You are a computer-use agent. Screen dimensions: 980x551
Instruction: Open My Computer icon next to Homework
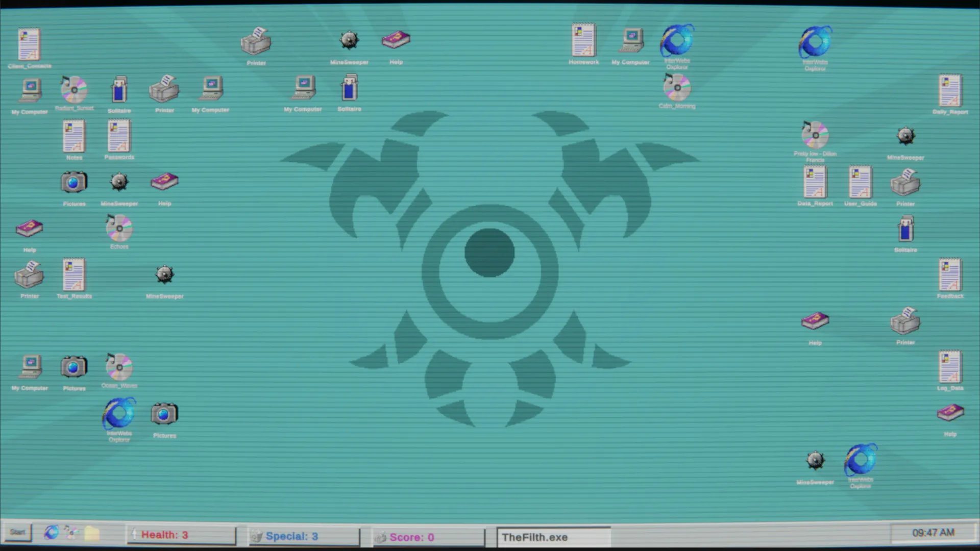tap(631, 41)
